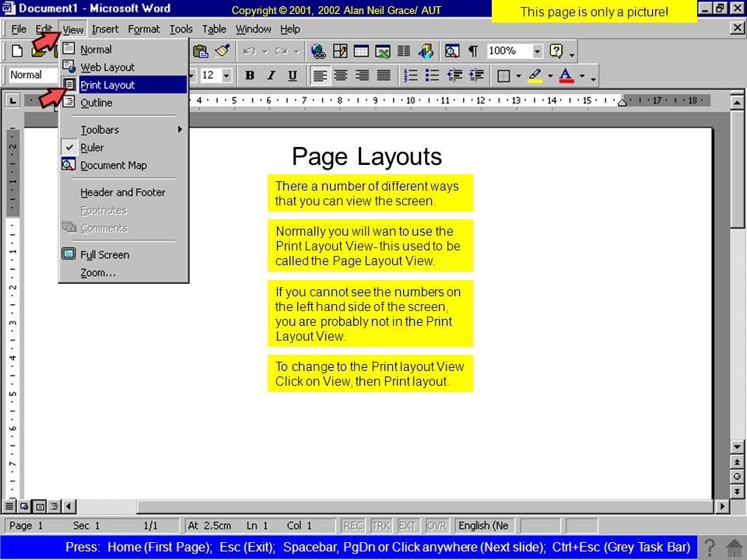Choose Web Layout from View menu

click(124, 67)
